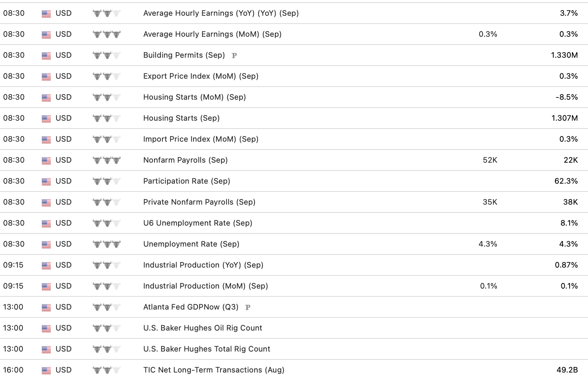This screenshot has height=386, width=588.
Task: Click the preliminary P icon beside Building Permits
Action: 234,55
